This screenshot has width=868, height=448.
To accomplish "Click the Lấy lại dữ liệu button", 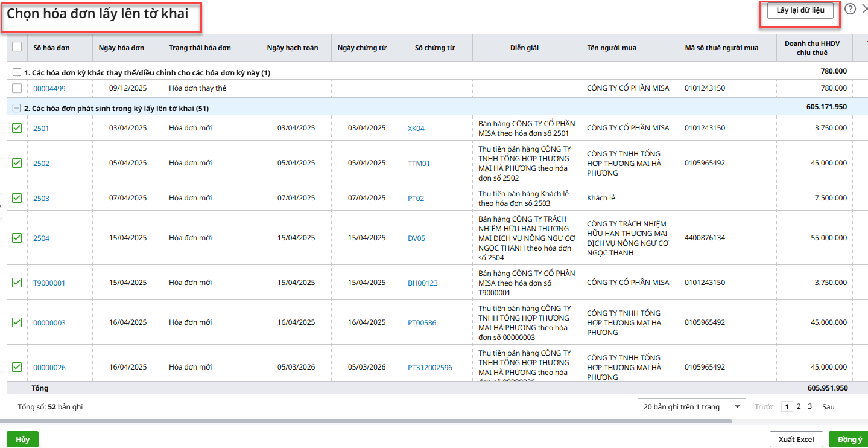I will (800, 11).
